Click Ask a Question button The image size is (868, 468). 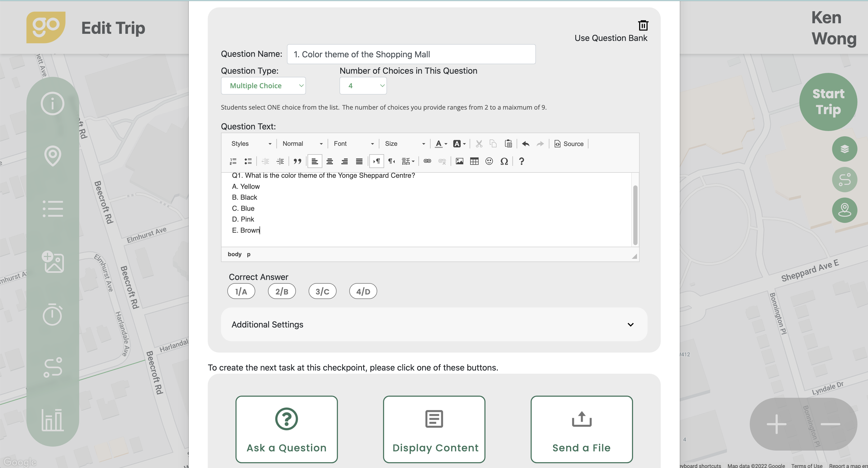[286, 429]
